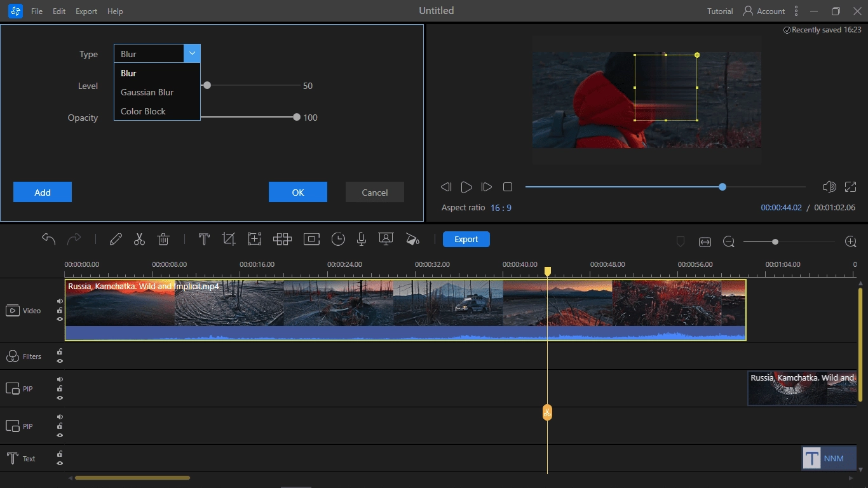Lock the Text track
Screen dimensions: 868x488
pyautogui.click(x=60, y=454)
